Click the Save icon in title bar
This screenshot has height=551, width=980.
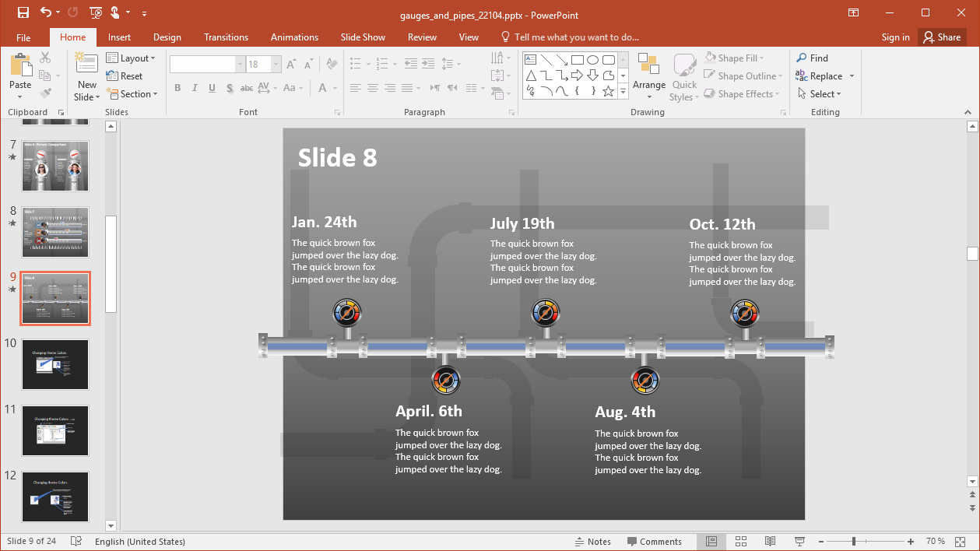(23, 12)
